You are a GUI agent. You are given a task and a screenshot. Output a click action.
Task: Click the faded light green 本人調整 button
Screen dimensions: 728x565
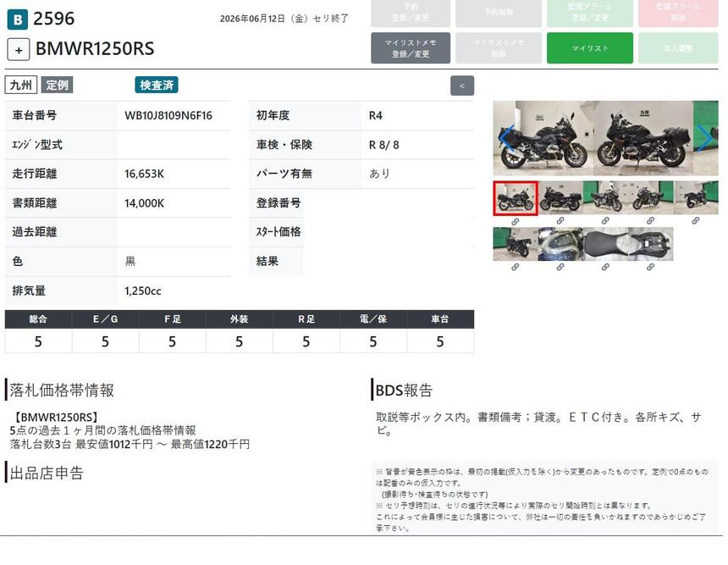point(678,47)
